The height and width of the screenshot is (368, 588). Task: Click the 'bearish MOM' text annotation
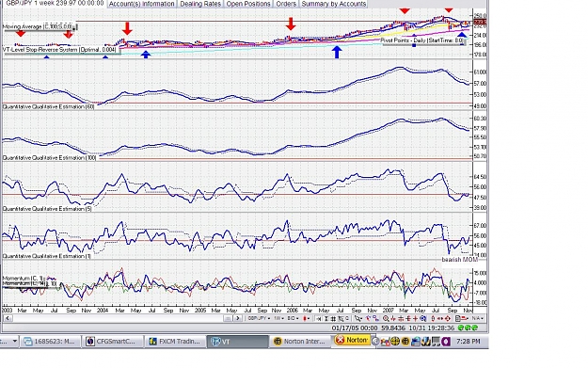(x=460, y=260)
